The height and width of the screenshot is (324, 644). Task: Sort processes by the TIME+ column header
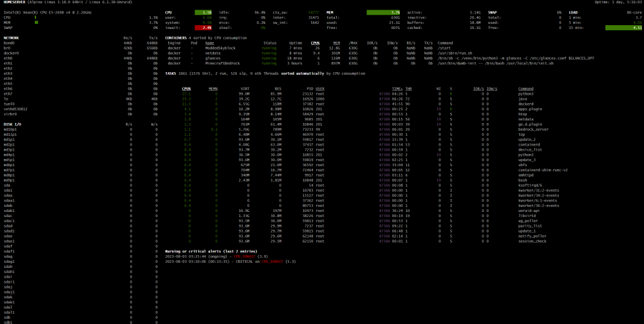tap(397, 89)
